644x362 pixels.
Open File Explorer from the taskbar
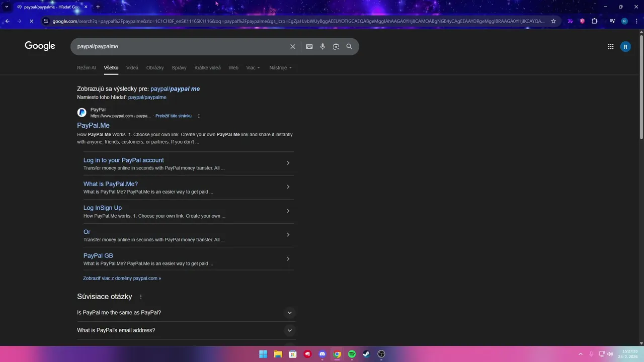click(x=278, y=354)
